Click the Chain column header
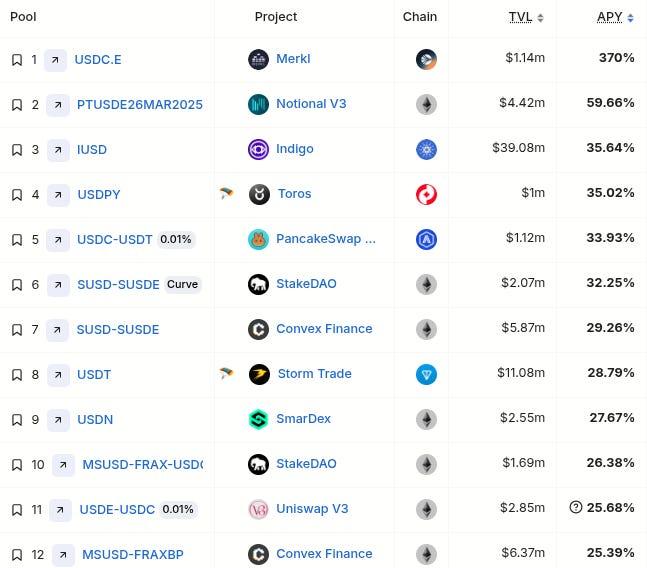 click(420, 17)
